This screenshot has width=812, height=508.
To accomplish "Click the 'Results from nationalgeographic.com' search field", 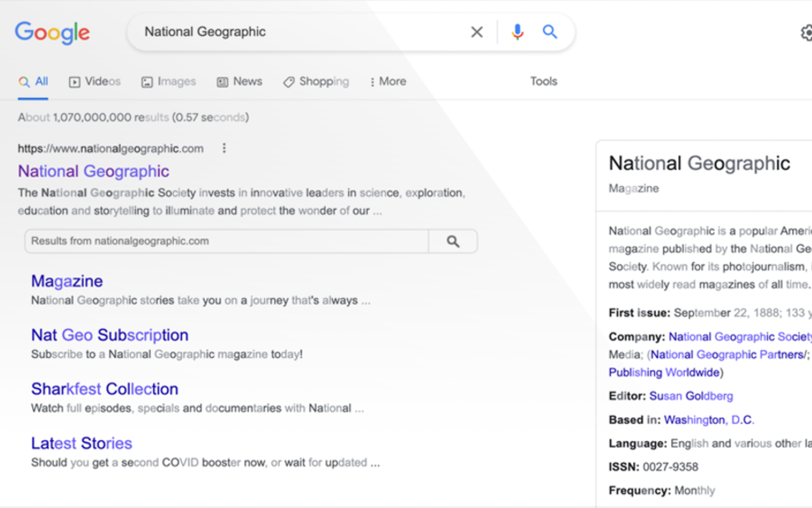I will click(x=226, y=241).
